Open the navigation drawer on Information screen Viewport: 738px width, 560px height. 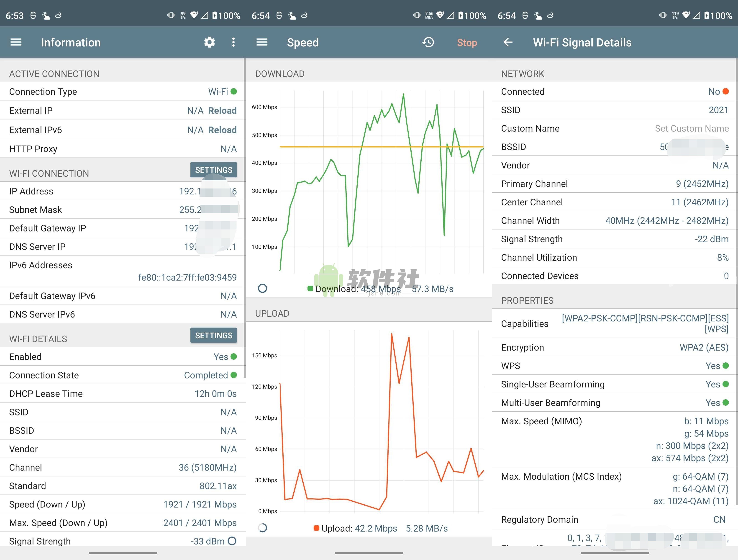coord(15,42)
